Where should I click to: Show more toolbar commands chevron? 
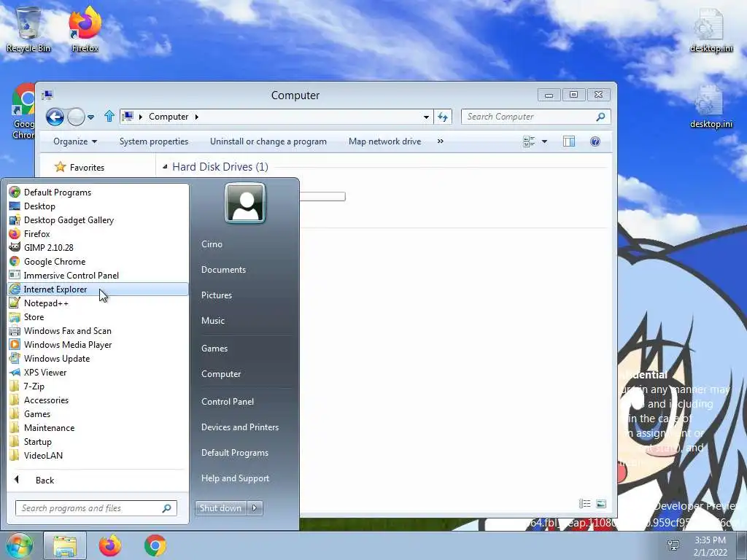(440, 141)
